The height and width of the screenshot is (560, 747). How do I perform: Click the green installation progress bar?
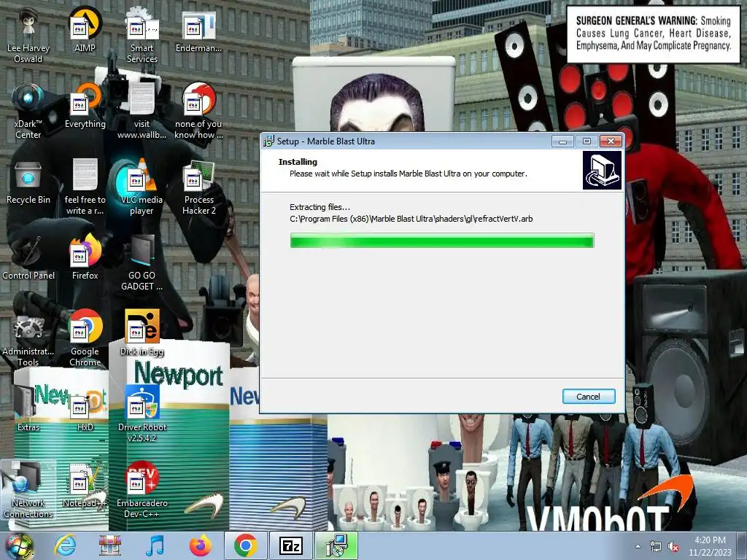click(x=441, y=241)
